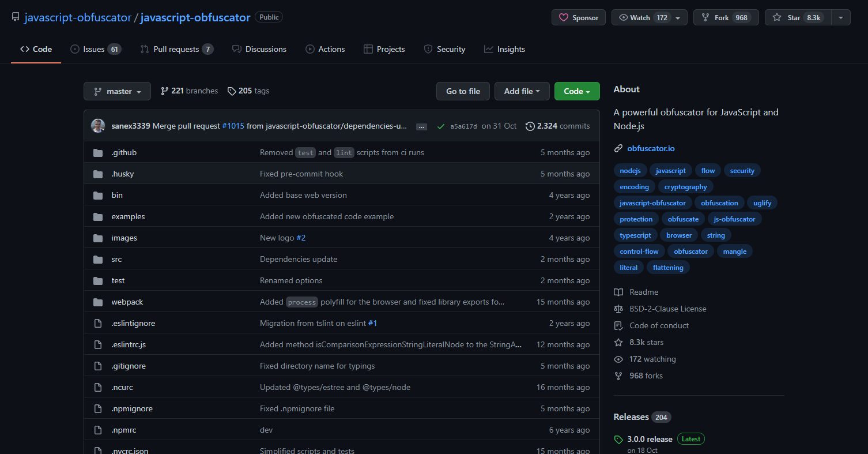This screenshot has width=868, height=454.
Task: Switch to the Insights tab
Action: click(x=504, y=49)
